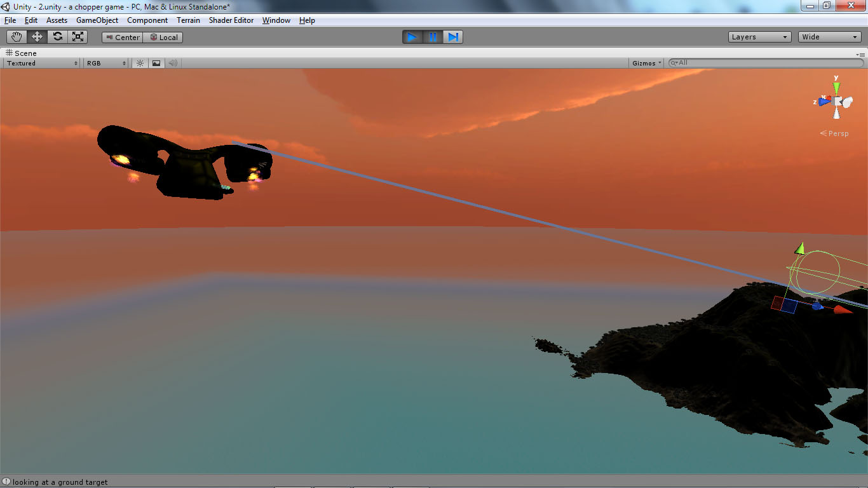Viewport: 868px width, 488px height.
Task: Open the Wide layout dropdown
Action: (x=830, y=37)
